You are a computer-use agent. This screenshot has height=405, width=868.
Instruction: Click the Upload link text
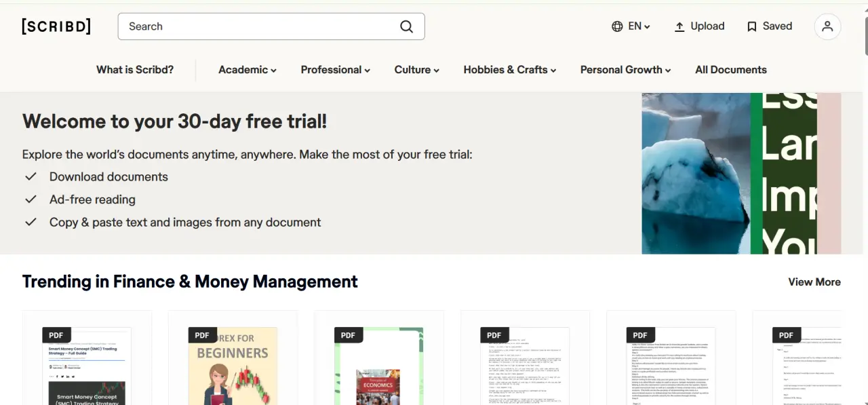[707, 26]
